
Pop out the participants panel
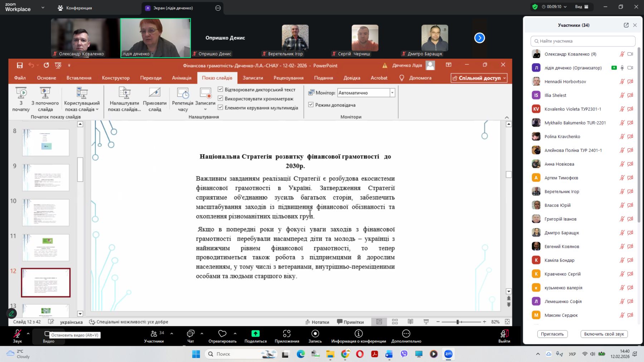click(626, 25)
